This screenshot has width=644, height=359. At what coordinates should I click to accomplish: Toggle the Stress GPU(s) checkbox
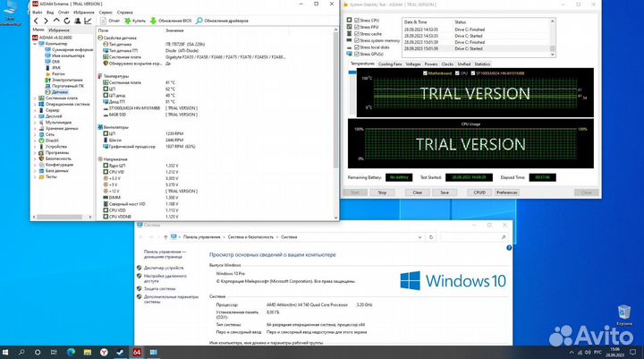click(357, 54)
